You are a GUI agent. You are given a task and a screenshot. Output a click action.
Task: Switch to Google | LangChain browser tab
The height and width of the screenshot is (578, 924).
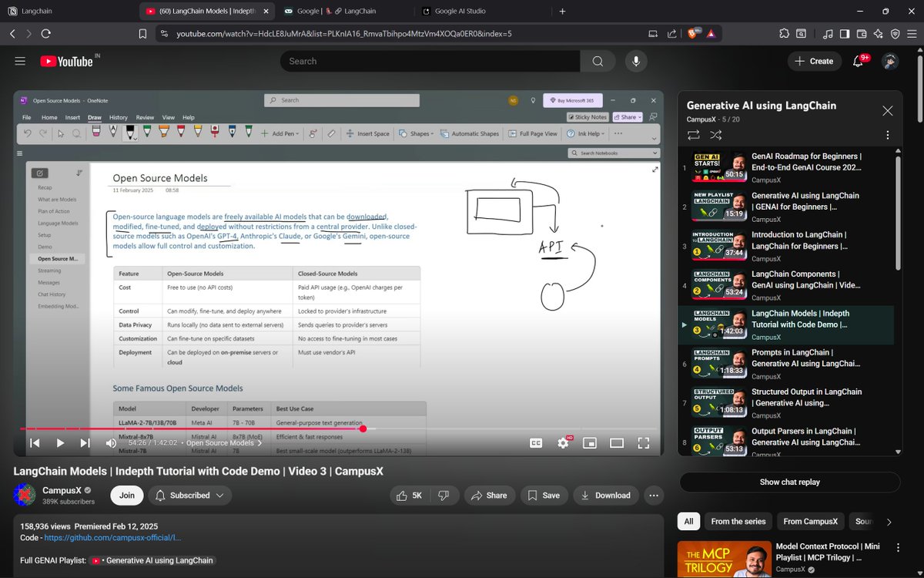click(346, 12)
